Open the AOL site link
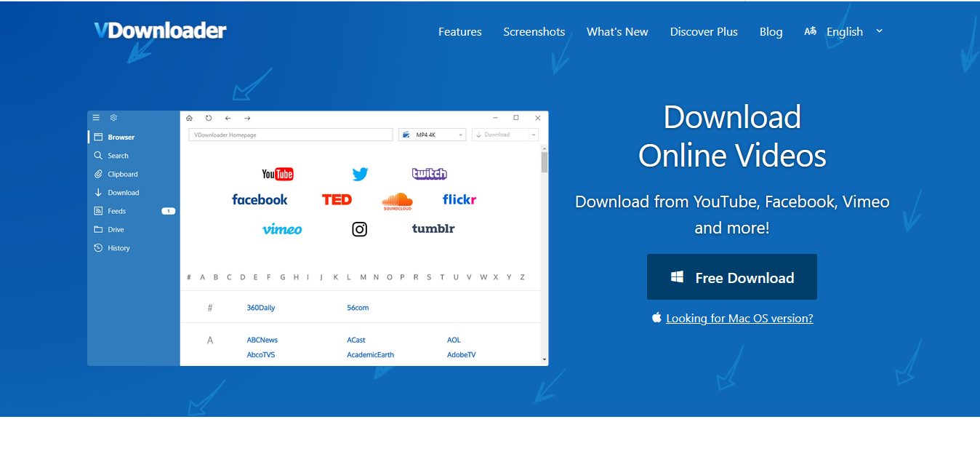This screenshot has width=980, height=454. [454, 340]
